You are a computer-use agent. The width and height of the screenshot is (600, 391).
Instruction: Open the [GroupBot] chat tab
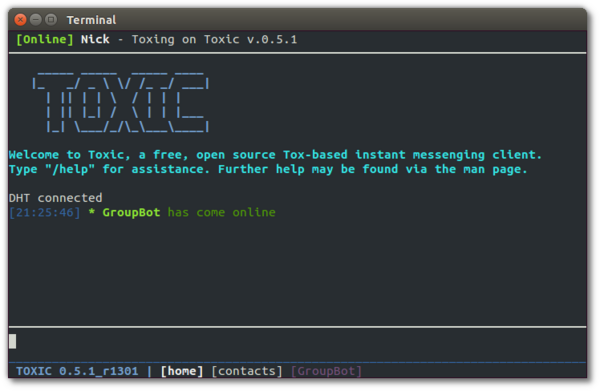[x=326, y=371]
